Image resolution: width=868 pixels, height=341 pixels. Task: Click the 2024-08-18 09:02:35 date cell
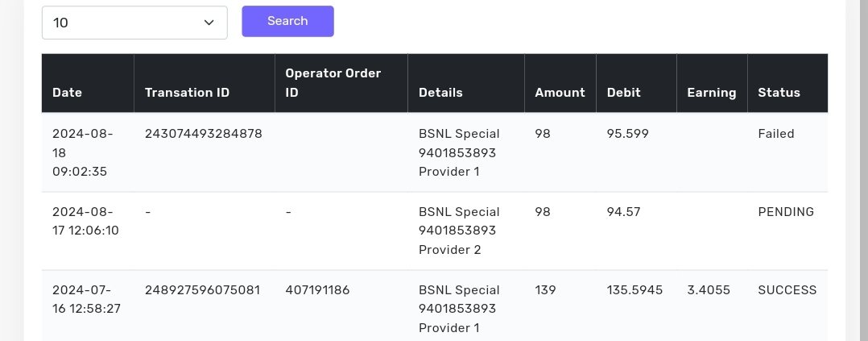(x=82, y=152)
